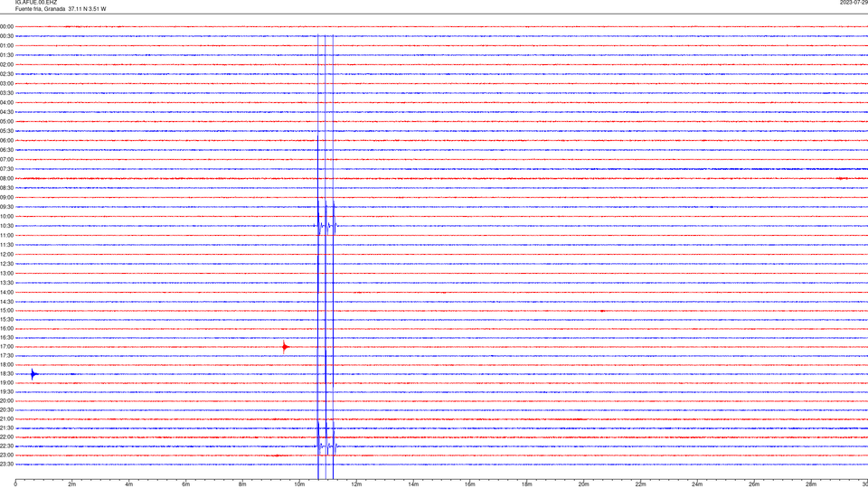This screenshot has height=488, width=868.
Task: Click the 2m tick on the bottom axis
Action: [x=72, y=484]
